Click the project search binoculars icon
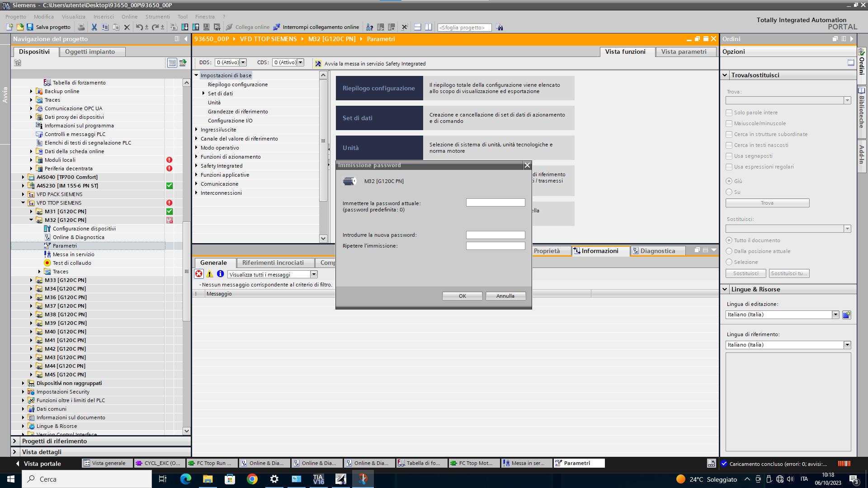The height and width of the screenshot is (488, 868). pos(500,28)
